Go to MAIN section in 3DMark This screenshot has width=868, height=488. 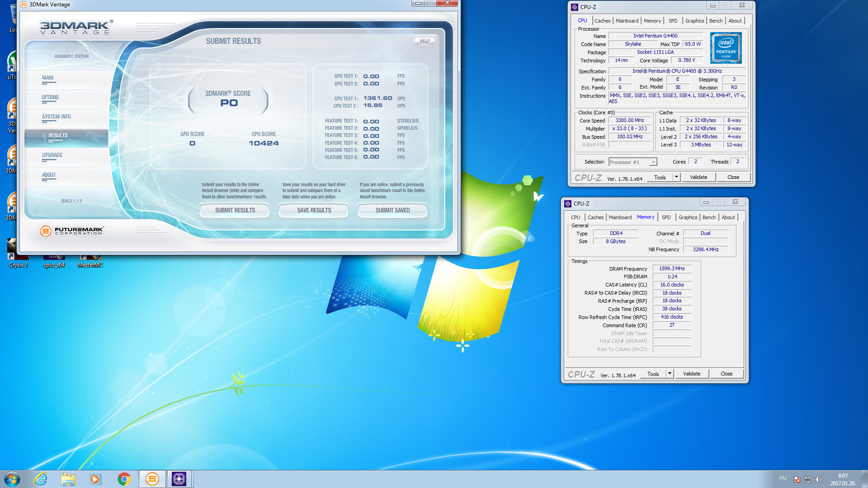coord(67,80)
